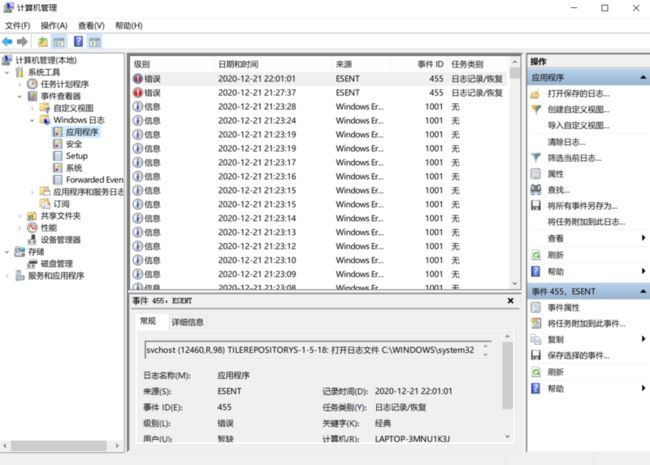
Task: Select the info event at 21:23:28
Action: pyautogui.click(x=319, y=107)
